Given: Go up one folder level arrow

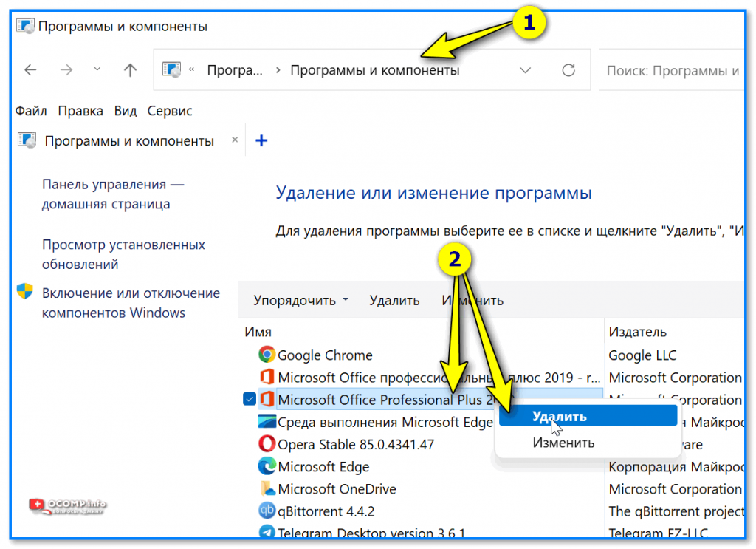Looking at the screenshot, I should (x=130, y=70).
